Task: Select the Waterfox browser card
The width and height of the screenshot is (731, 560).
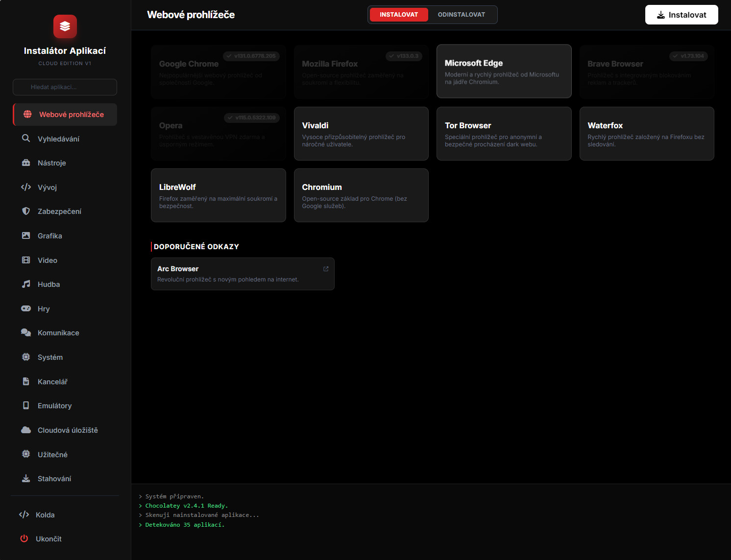Action: pyautogui.click(x=647, y=134)
